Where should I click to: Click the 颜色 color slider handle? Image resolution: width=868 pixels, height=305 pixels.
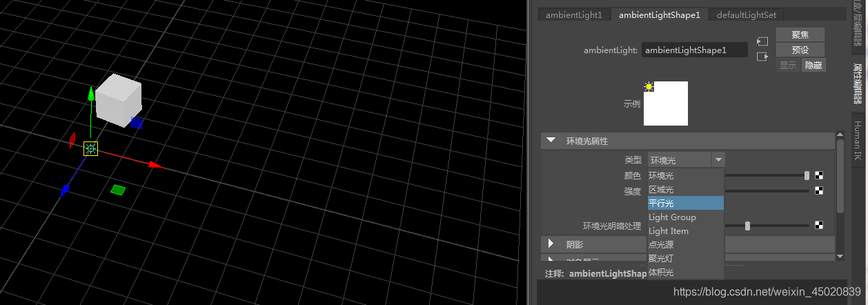[x=807, y=175]
